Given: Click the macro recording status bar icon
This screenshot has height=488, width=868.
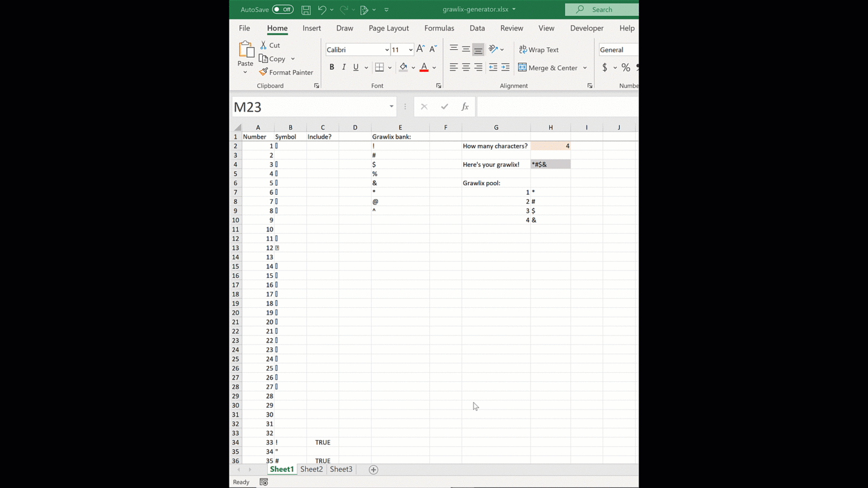Looking at the screenshot, I should click(263, 482).
